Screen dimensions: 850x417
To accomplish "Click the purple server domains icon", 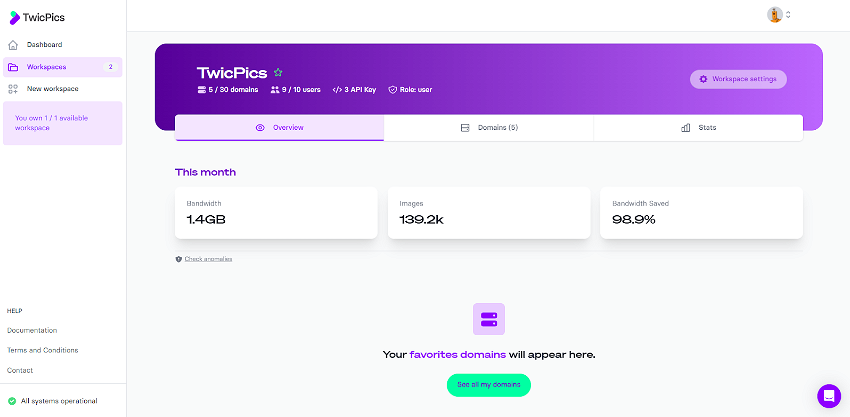I will [489, 319].
